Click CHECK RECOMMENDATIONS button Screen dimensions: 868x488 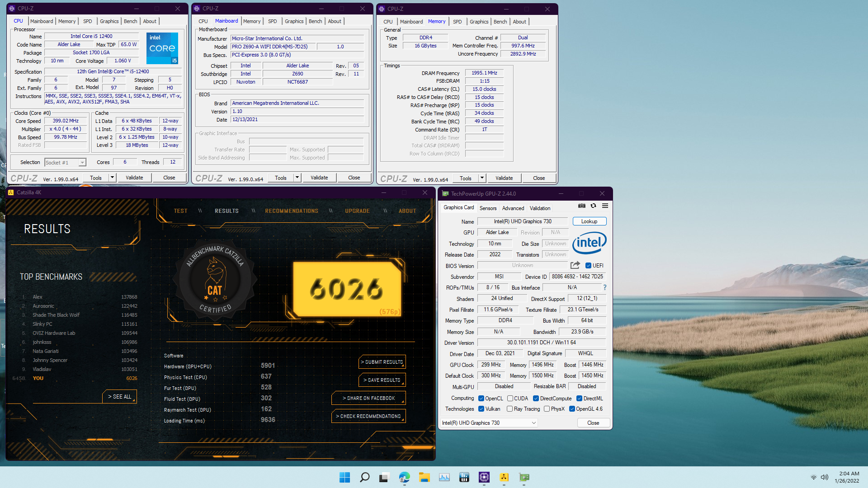[x=368, y=416]
